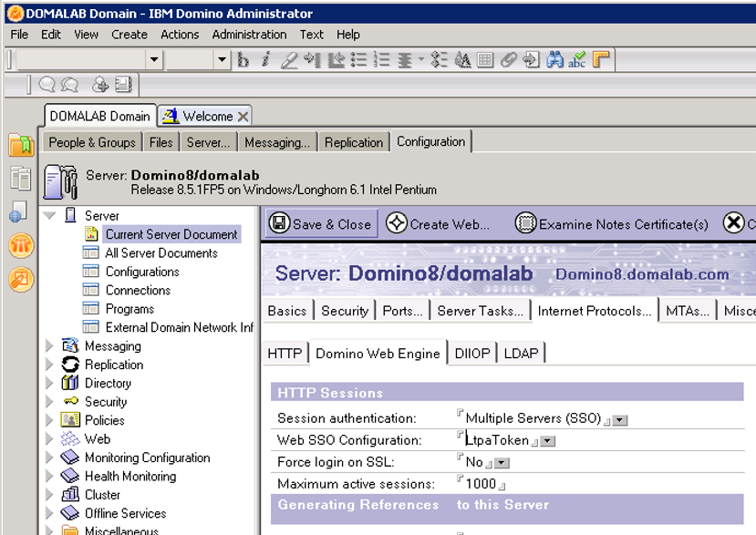Click the double chat bubbles icon
Image resolution: width=756 pixels, height=535 pixels.
pyautogui.click(x=70, y=85)
